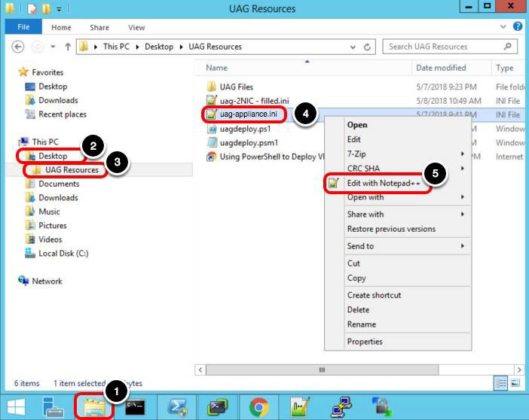
Task: Select the uagdeploy.ps1 script icon
Action: coord(212,129)
